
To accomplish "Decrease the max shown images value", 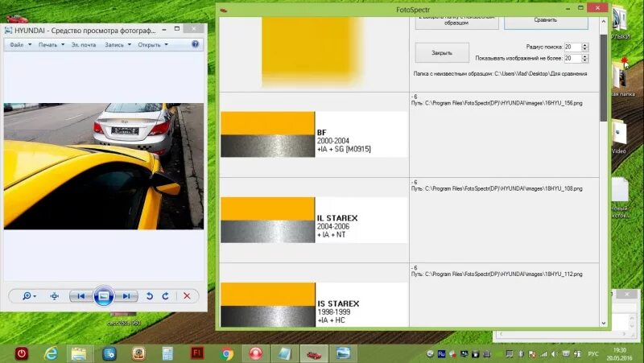I will tap(585, 61).
